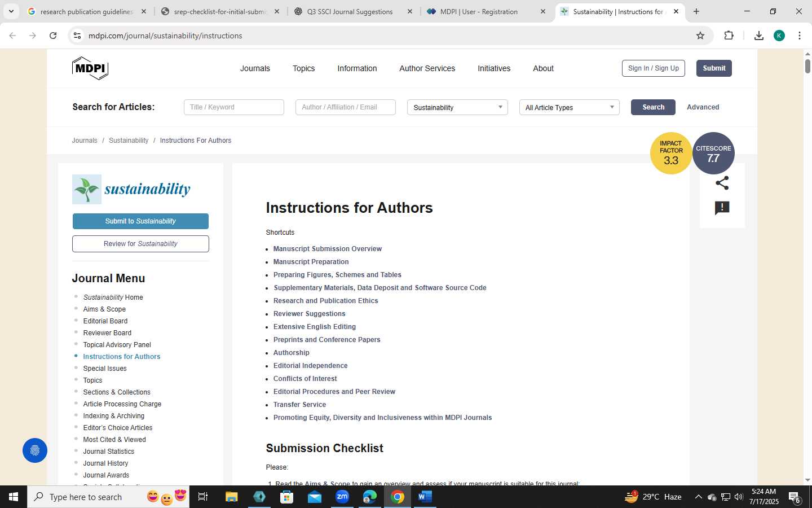The image size is (812, 508).
Task: Go back to previous page
Action: 12,36
